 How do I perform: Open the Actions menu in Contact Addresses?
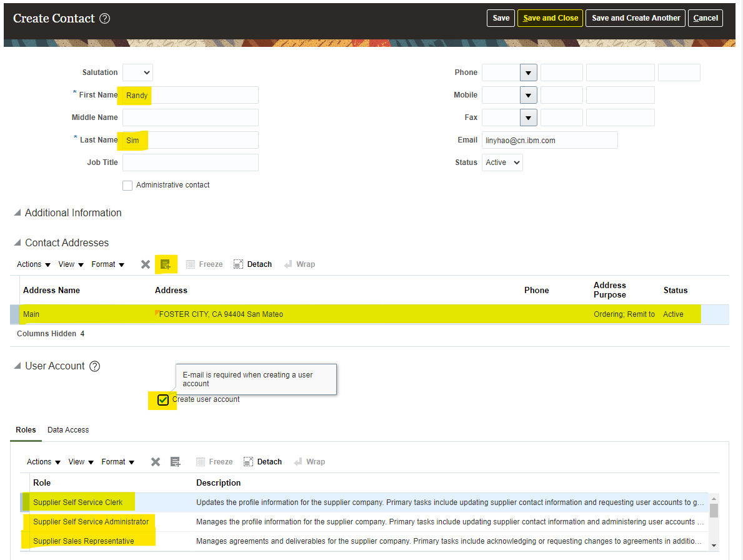(34, 264)
